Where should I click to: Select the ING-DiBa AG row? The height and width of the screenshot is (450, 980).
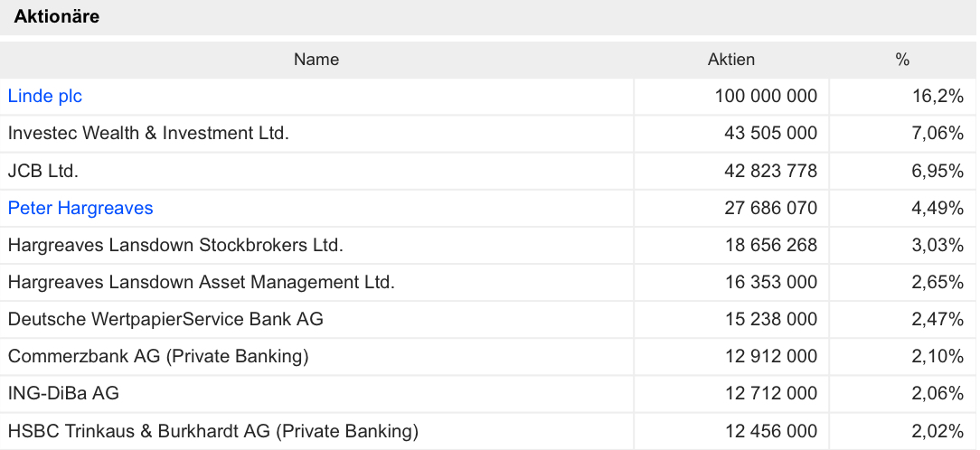63,393
